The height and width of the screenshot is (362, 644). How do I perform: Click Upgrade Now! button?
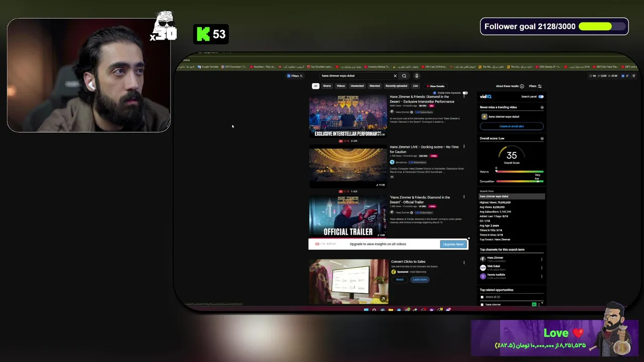(453, 244)
